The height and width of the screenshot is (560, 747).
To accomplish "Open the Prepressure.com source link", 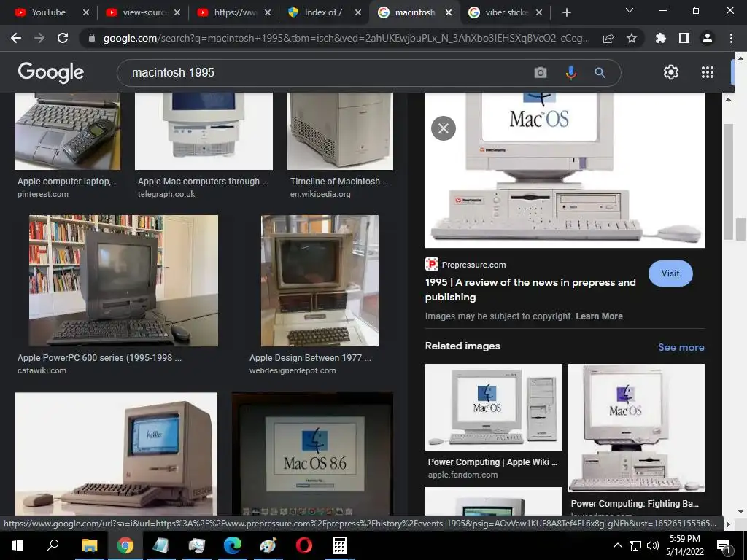I will click(x=466, y=264).
